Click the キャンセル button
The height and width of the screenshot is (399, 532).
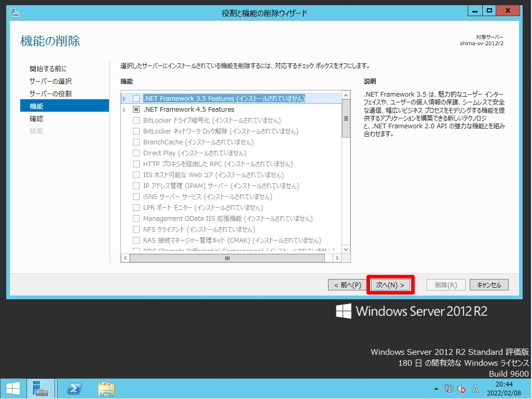pos(489,285)
